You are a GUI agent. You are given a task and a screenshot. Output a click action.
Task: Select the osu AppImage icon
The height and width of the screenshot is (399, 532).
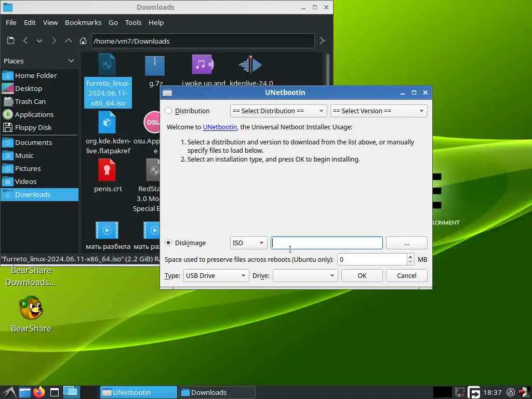coord(152,122)
